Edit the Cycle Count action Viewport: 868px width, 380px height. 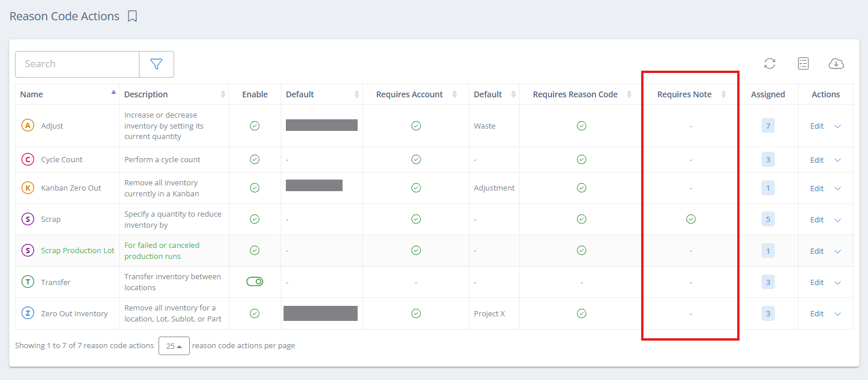[816, 160]
